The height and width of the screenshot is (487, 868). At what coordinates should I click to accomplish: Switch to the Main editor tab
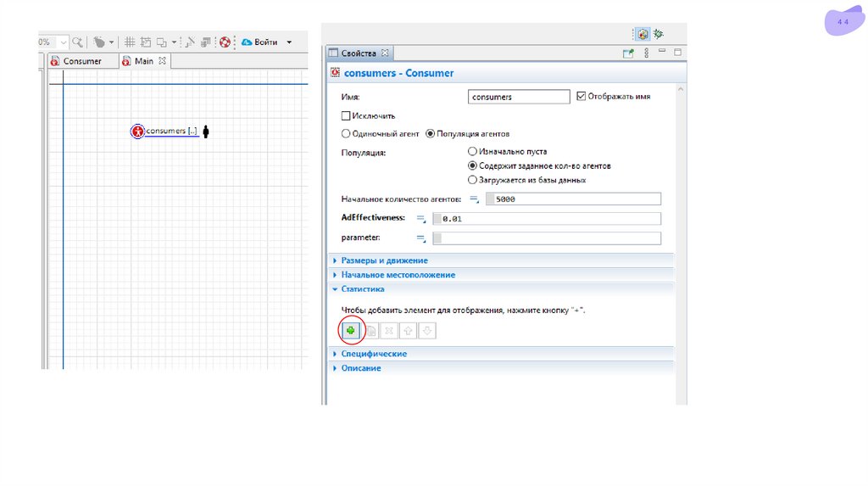click(x=144, y=61)
